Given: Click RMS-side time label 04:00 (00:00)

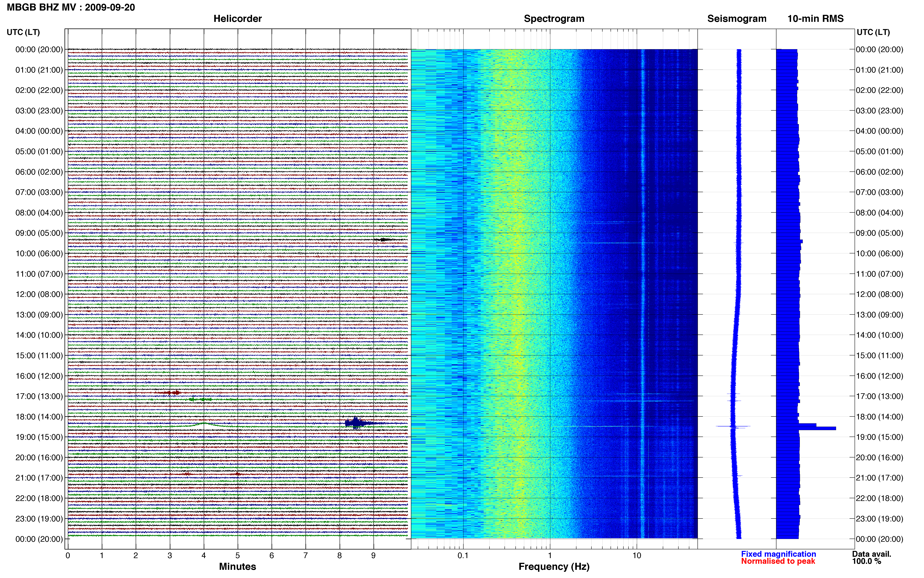Looking at the screenshot, I should point(879,131).
